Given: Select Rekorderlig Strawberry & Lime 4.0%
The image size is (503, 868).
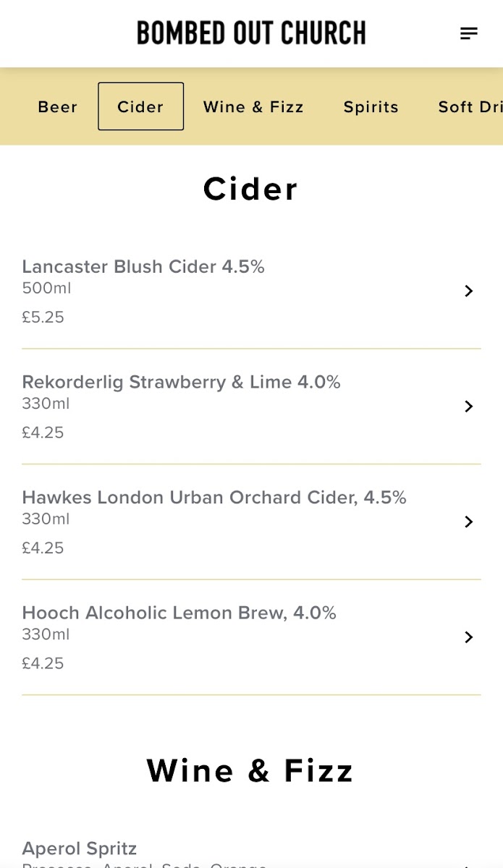Looking at the screenshot, I should tap(181, 382).
